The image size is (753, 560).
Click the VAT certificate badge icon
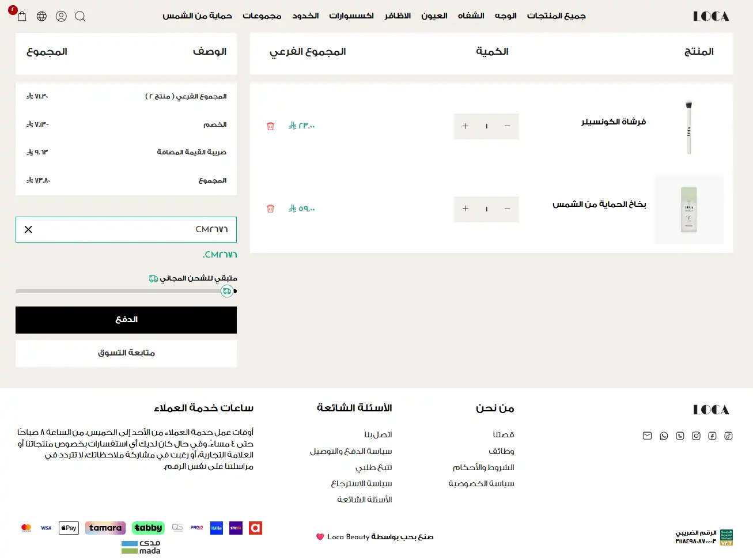726,537
